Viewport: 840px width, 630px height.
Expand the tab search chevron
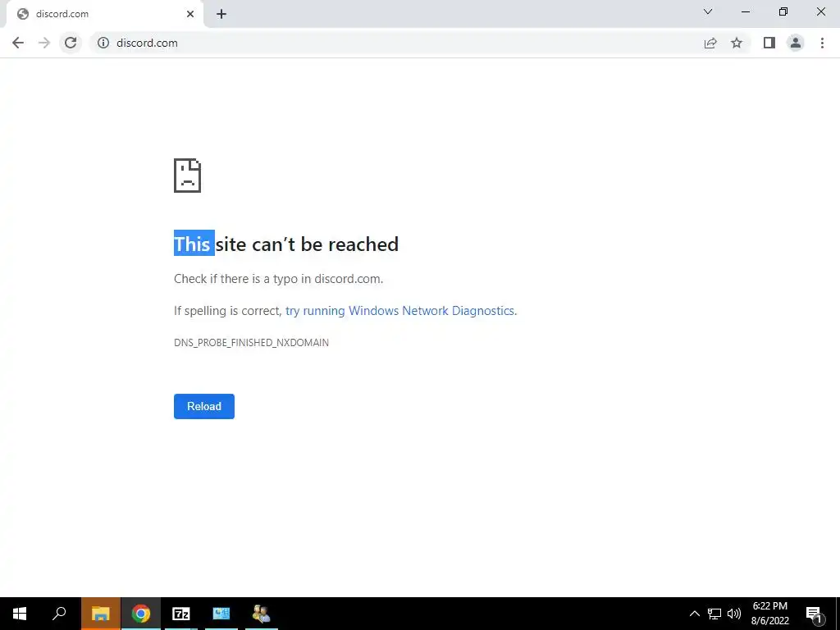click(x=708, y=11)
